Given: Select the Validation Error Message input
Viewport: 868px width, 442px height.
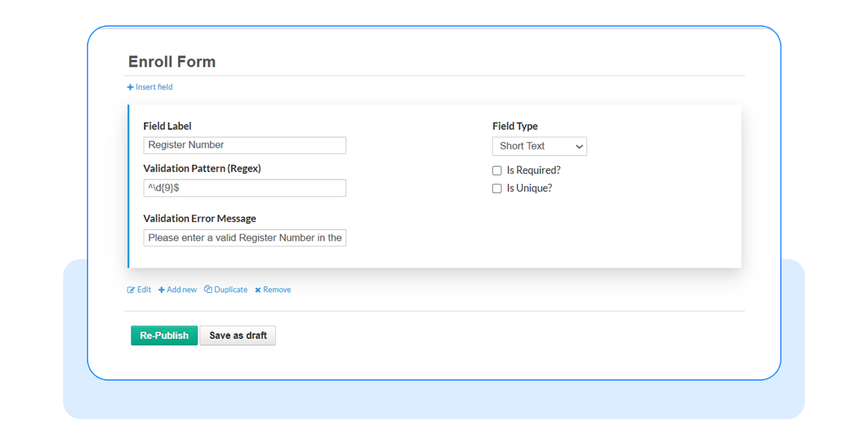Looking at the screenshot, I should click(245, 238).
